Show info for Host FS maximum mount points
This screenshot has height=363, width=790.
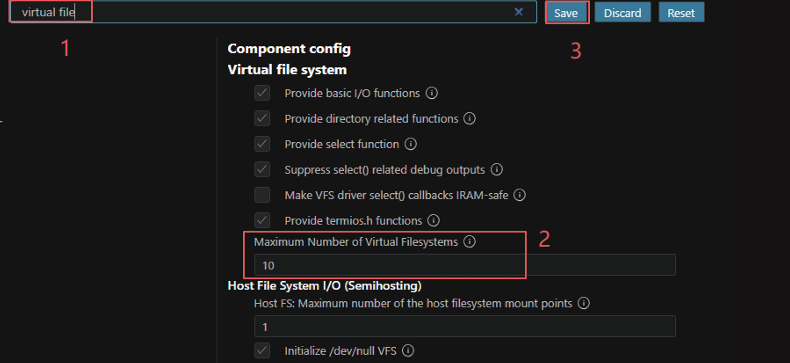coord(584,304)
